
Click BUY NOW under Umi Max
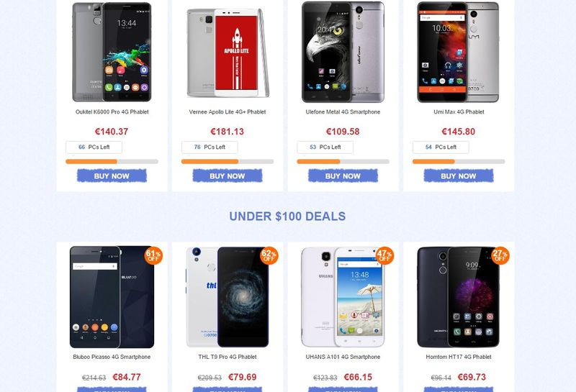click(x=459, y=176)
